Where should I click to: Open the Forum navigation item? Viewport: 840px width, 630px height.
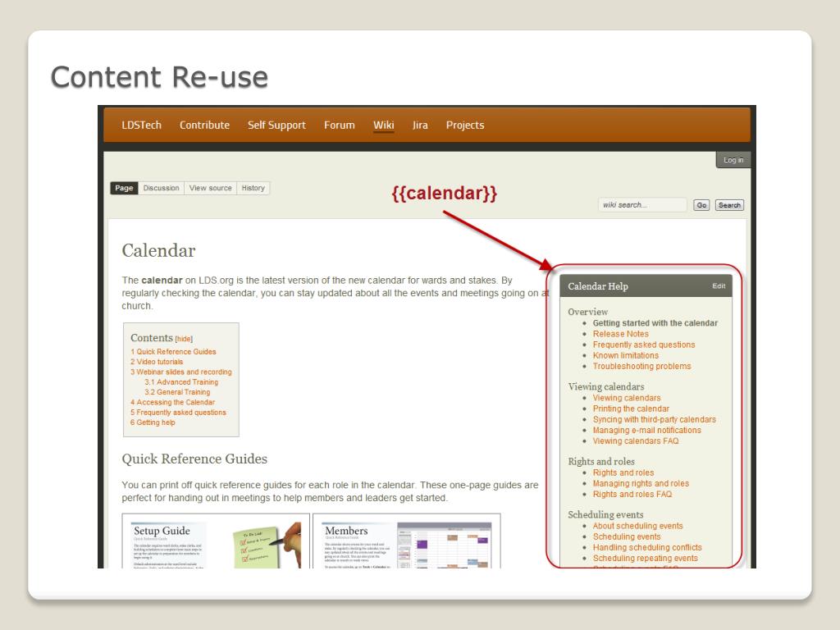339,125
